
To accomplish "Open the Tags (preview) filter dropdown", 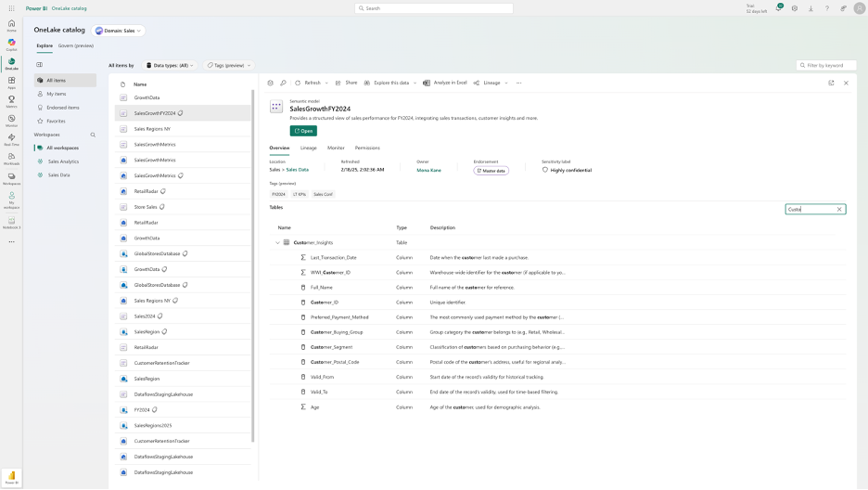I will [x=229, y=65].
